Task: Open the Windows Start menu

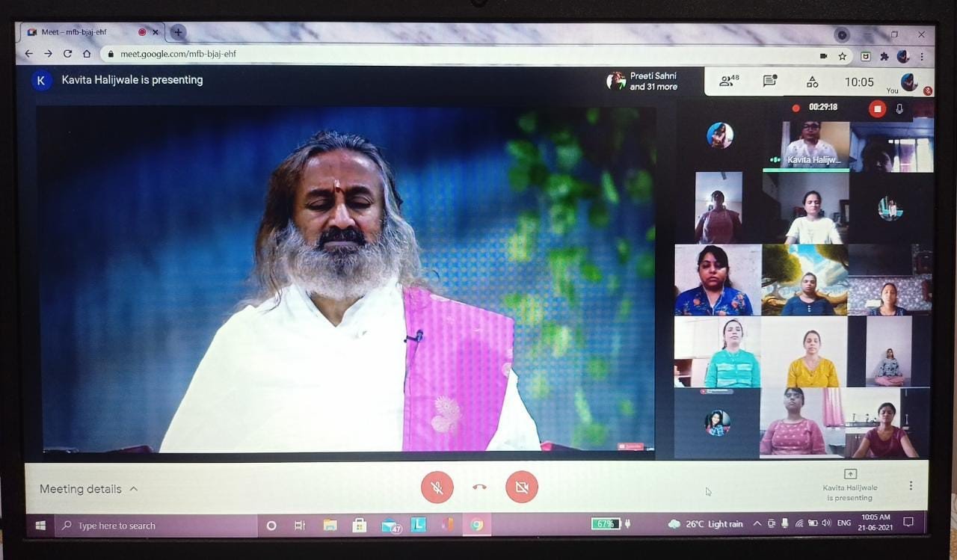Action: (x=40, y=525)
